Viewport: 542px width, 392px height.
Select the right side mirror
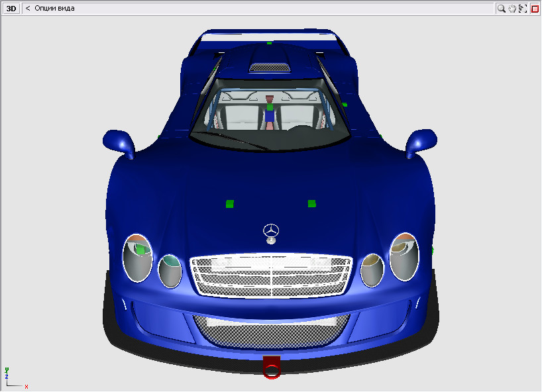coord(421,143)
